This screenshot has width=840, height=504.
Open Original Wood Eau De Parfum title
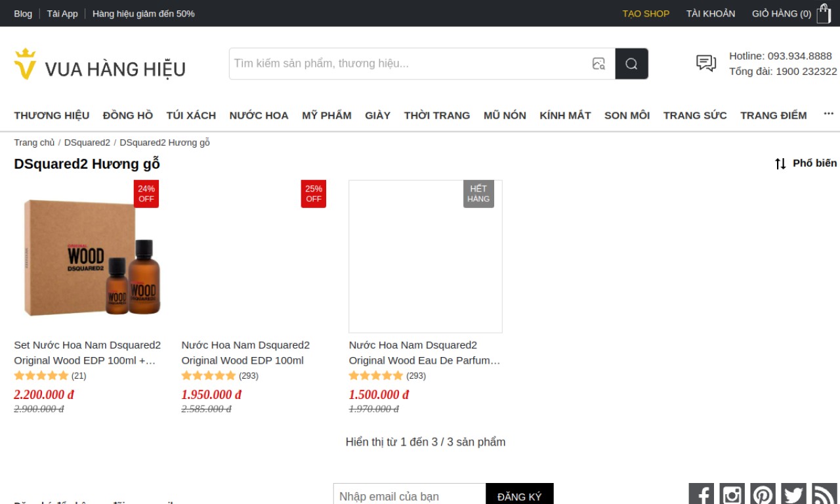click(425, 352)
